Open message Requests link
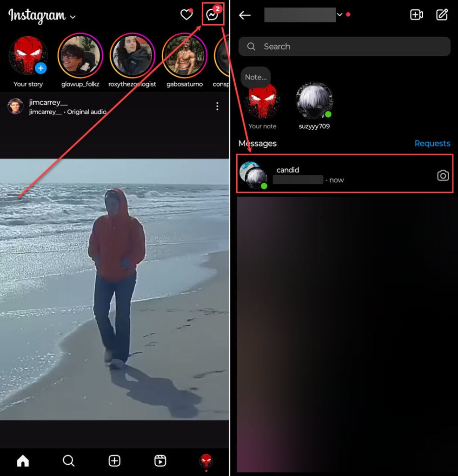Screen dimensions: 458x476 click(x=432, y=143)
